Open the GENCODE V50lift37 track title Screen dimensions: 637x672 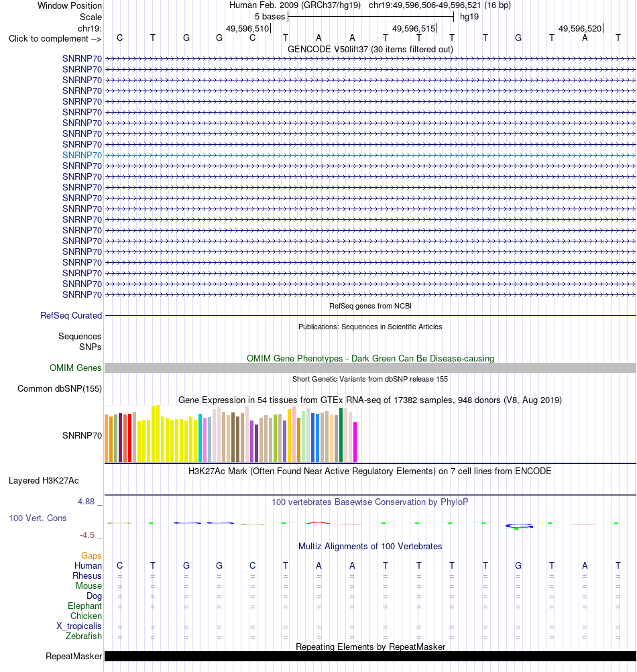click(x=370, y=49)
